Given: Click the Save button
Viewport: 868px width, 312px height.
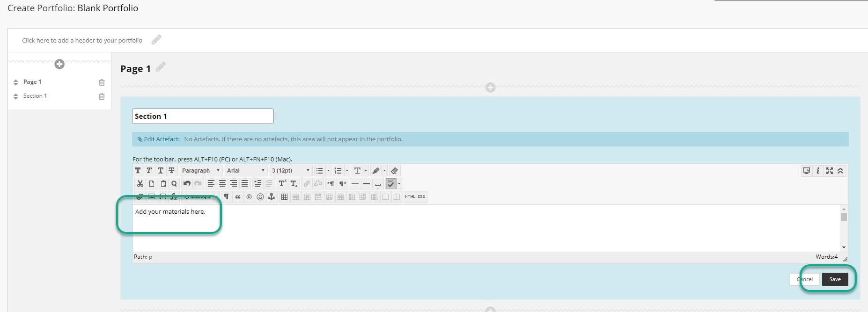Looking at the screenshot, I should [x=835, y=279].
